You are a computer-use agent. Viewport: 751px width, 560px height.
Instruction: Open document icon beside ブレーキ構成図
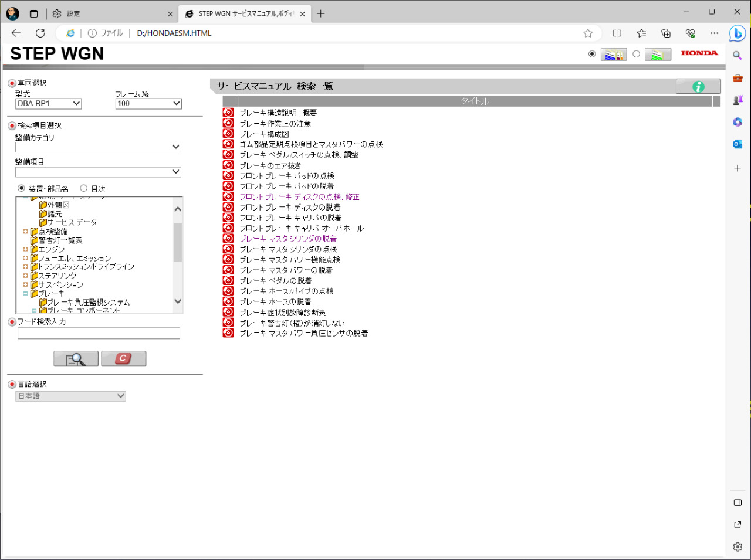(x=228, y=134)
